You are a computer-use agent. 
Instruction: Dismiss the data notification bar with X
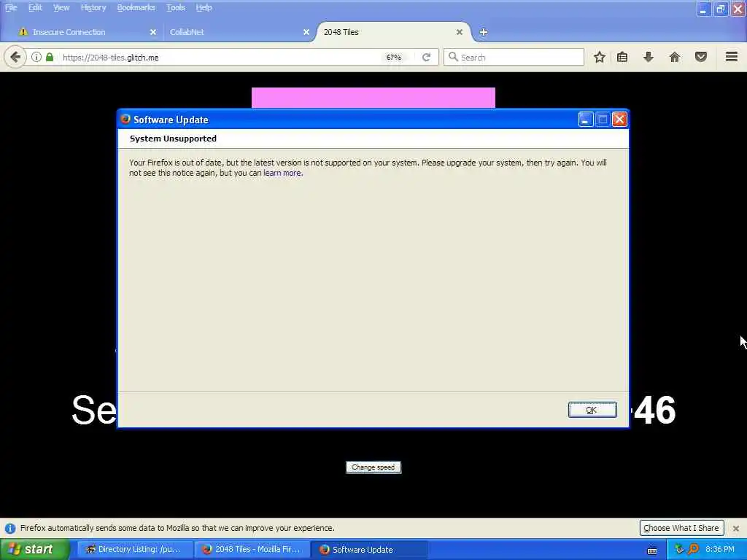tap(736, 529)
